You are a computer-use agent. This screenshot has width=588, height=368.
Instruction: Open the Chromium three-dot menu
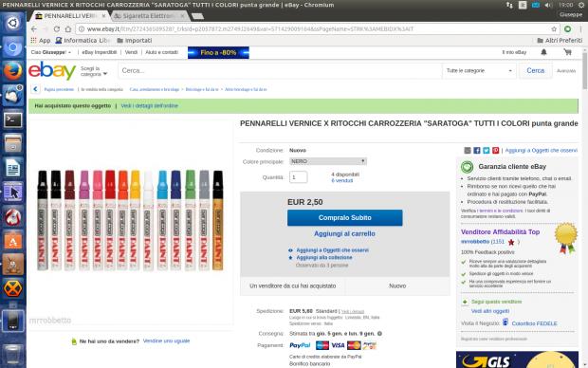pyautogui.click(x=580, y=28)
